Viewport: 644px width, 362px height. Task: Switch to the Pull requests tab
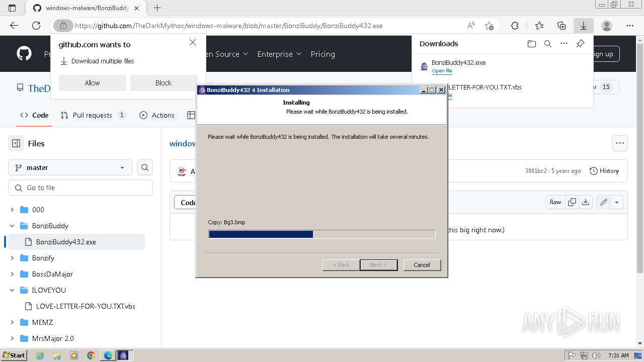pos(93,115)
